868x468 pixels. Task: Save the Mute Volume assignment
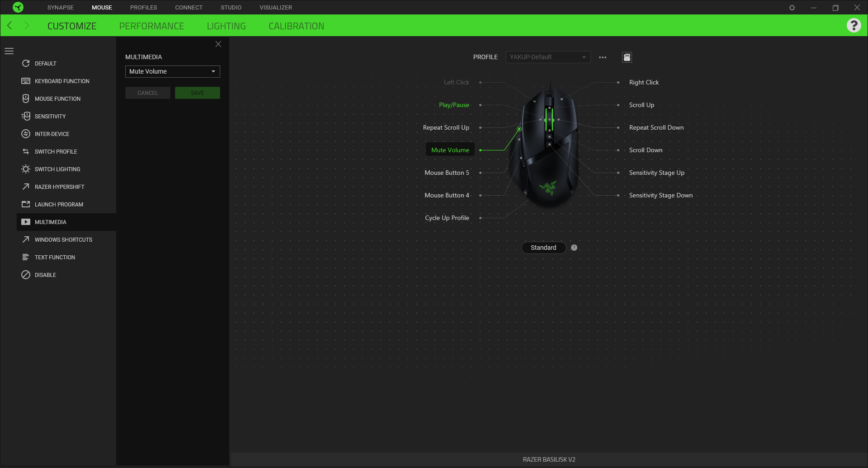tap(198, 93)
